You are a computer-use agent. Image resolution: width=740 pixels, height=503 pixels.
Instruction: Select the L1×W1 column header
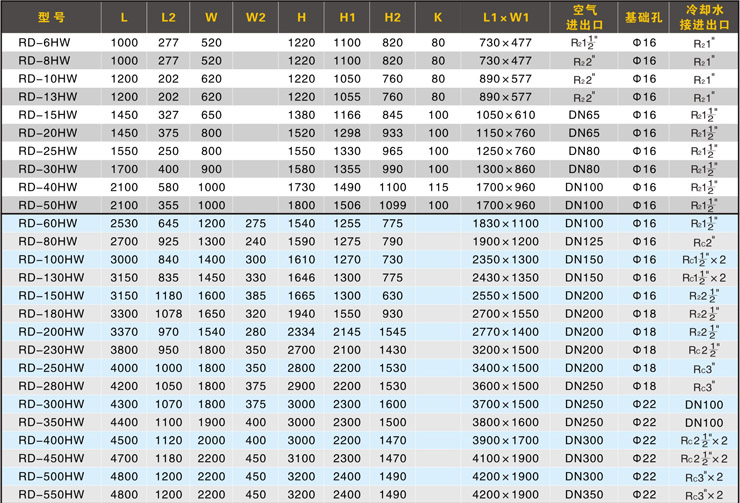506,17
